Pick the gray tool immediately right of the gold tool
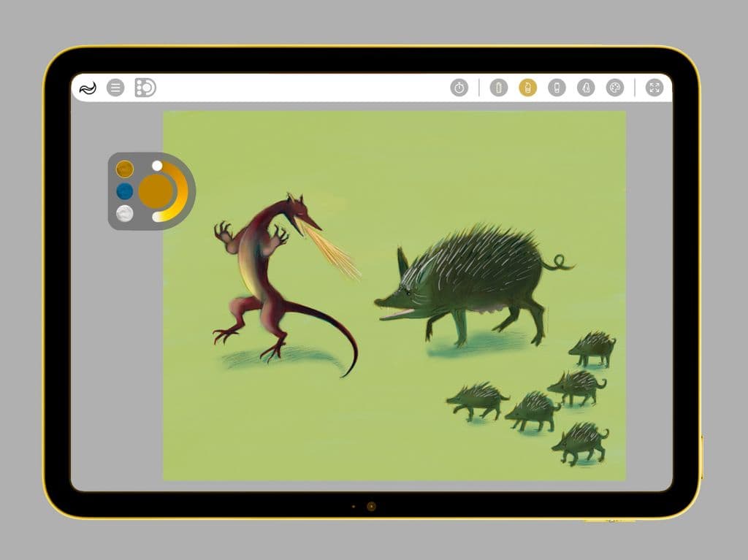Viewport: 748px width, 560px height. pos(557,88)
